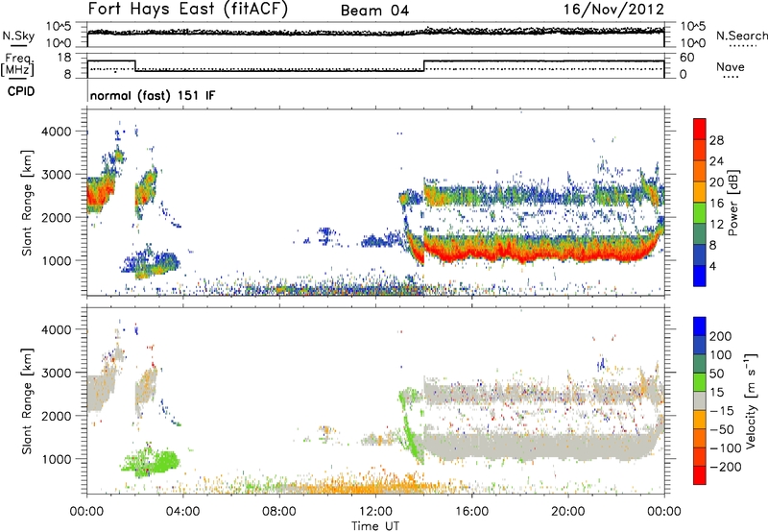Click the 'Slant Range [km]' label of power panel
768x532 pixels.
pos(27,203)
